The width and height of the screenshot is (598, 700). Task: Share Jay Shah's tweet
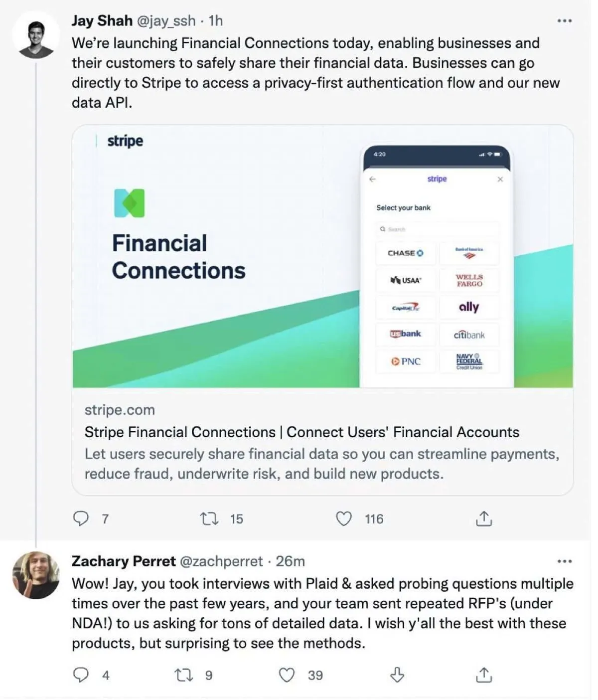pos(484,519)
